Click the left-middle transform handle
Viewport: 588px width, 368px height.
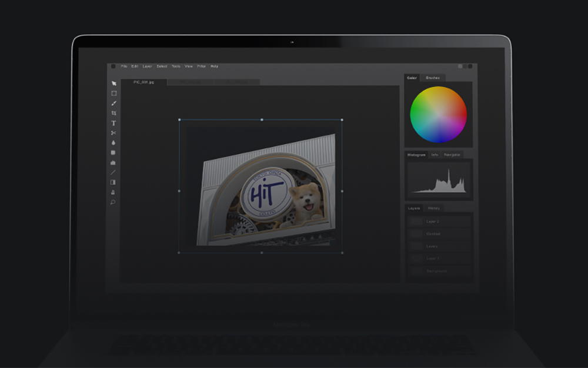pyautogui.click(x=179, y=191)
